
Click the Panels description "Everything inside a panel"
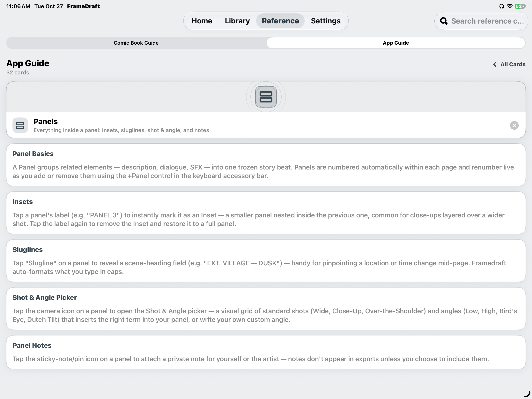coord(122,130)
